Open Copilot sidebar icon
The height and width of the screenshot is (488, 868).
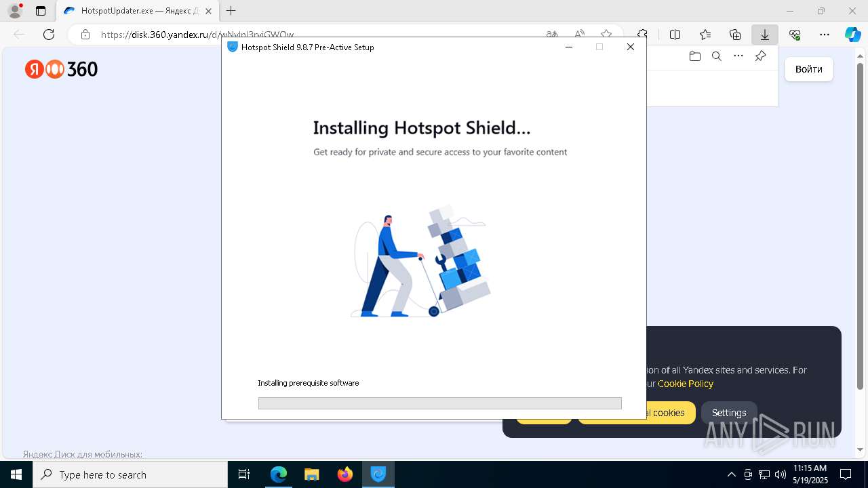coord(852,35)
